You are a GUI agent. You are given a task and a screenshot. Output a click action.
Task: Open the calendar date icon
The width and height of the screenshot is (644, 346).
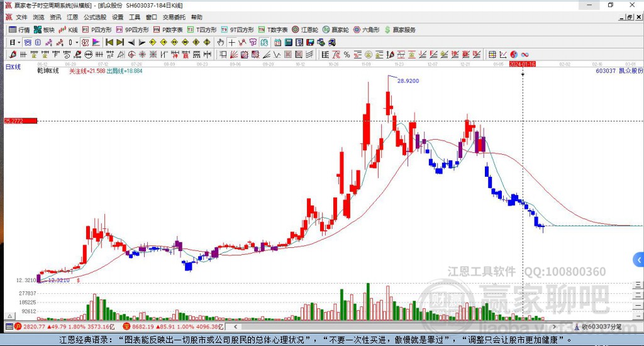pyautogui.click(x=277, y=42)
